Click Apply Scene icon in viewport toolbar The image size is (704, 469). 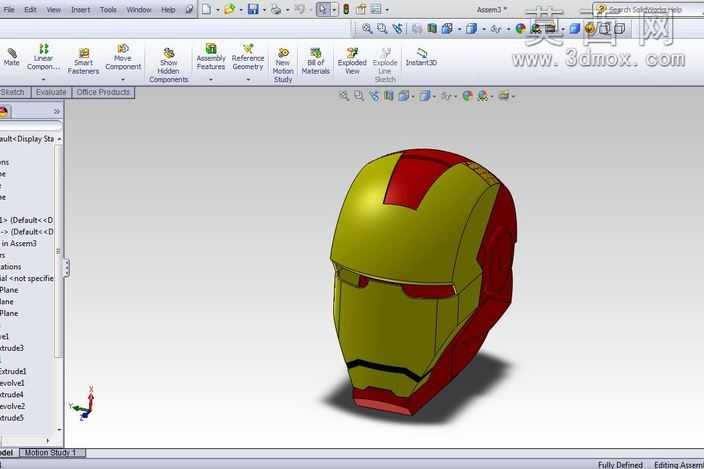[x=483, y=96]
